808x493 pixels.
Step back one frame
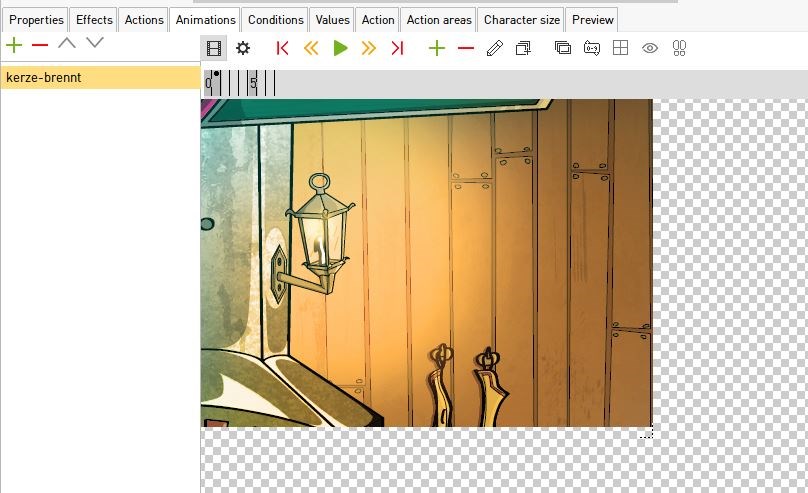[x=311, y=48]
